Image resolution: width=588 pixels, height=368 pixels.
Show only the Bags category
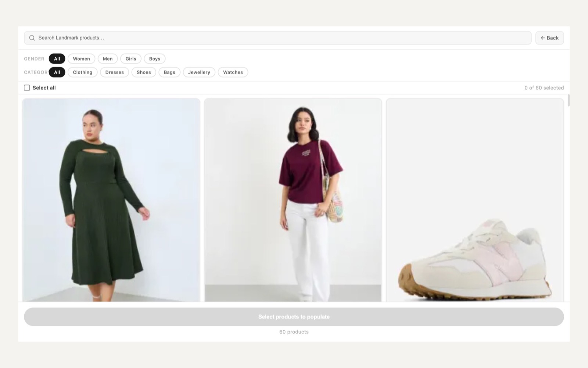pos(169,72)
